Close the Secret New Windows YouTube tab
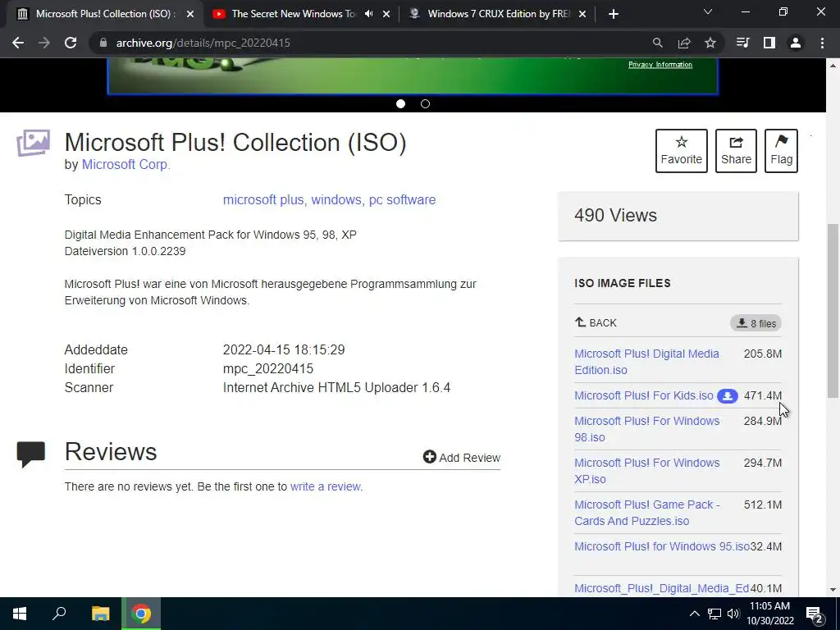 click(x=386, y=14)
